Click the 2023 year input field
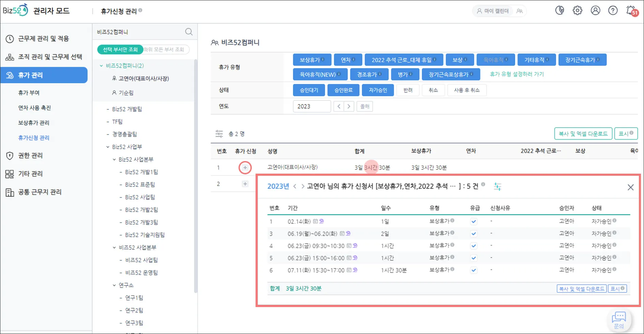This screenshot has height=334, width=644. [312, 106]
